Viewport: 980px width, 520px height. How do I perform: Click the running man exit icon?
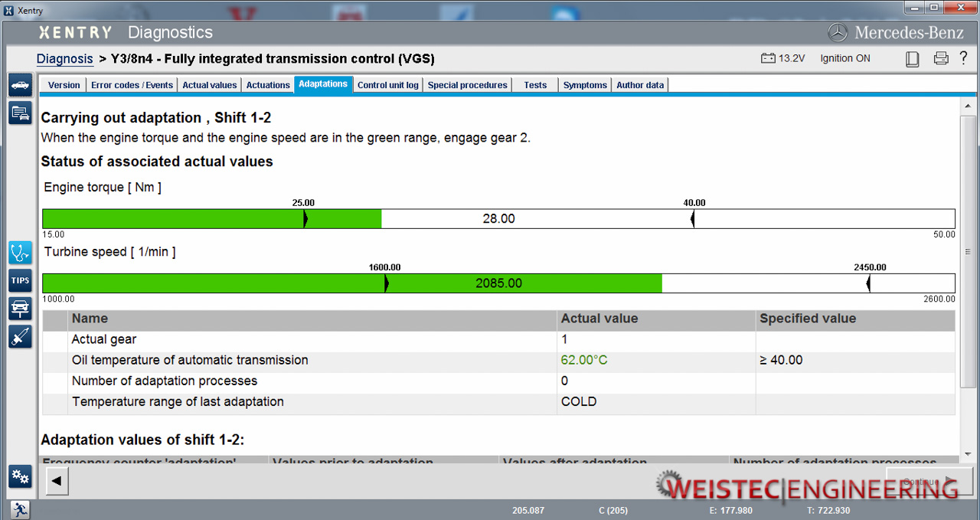(20, 509)
